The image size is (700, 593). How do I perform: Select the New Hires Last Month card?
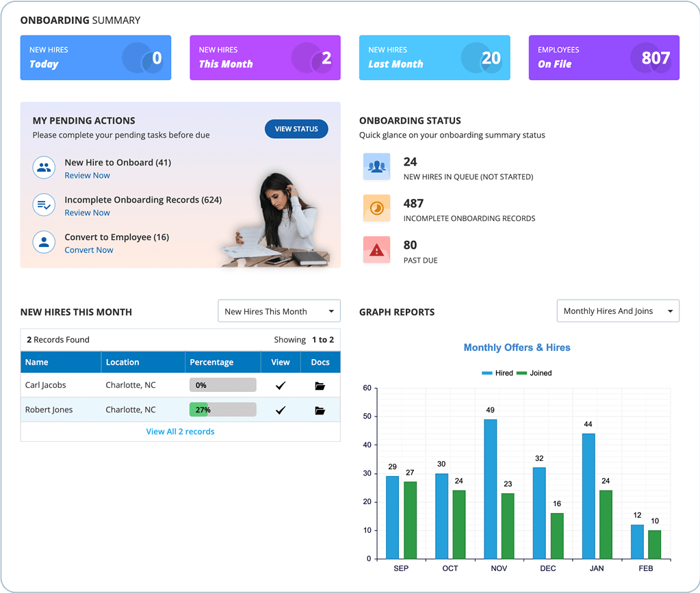pyautogui.click(x=434, y=57)
